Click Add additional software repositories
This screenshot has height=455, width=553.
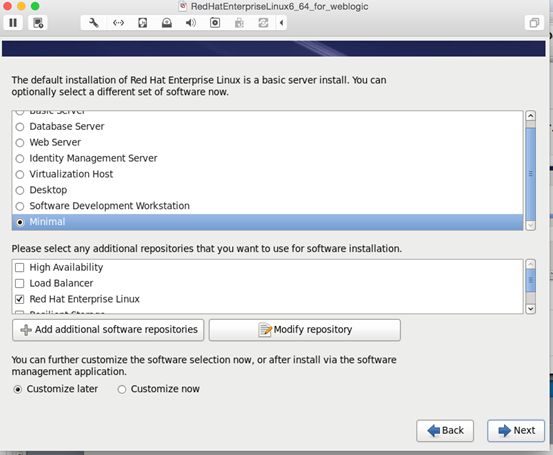[108, 330]
